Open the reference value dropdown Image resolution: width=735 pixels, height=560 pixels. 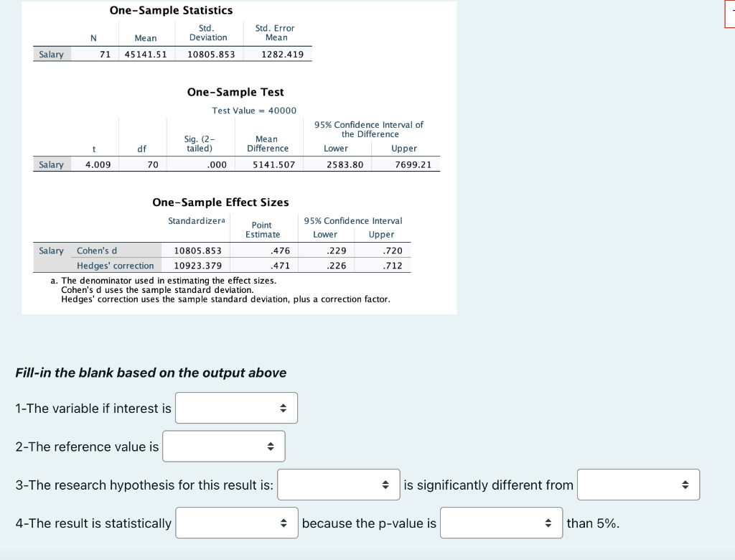[223, 446]
